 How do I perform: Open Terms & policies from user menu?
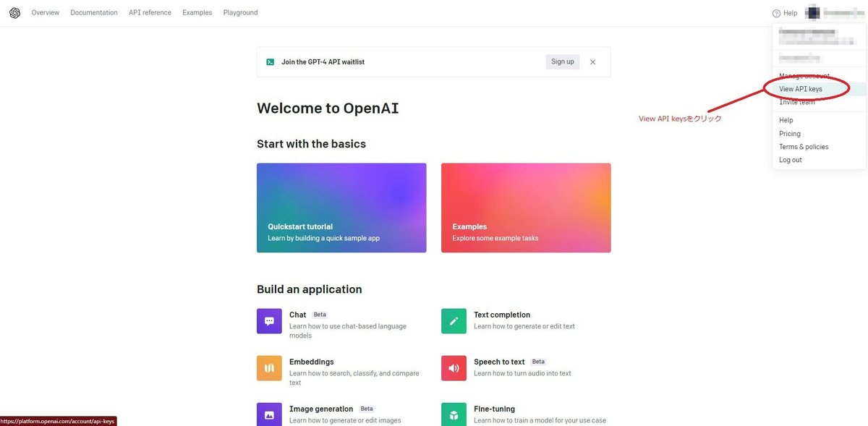click(819, 147)
